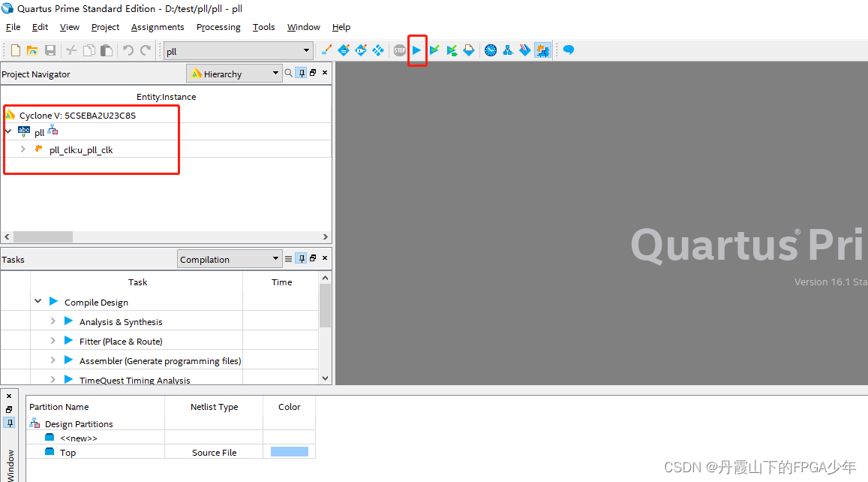Open the View menu
The width and height of the screenshot is (868, 482).
click(x=70, y=27)
